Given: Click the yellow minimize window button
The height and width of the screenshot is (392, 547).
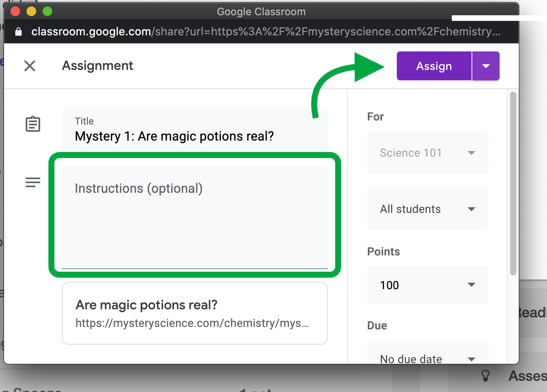Looking at the screenshot, I should tap(31, 11).
